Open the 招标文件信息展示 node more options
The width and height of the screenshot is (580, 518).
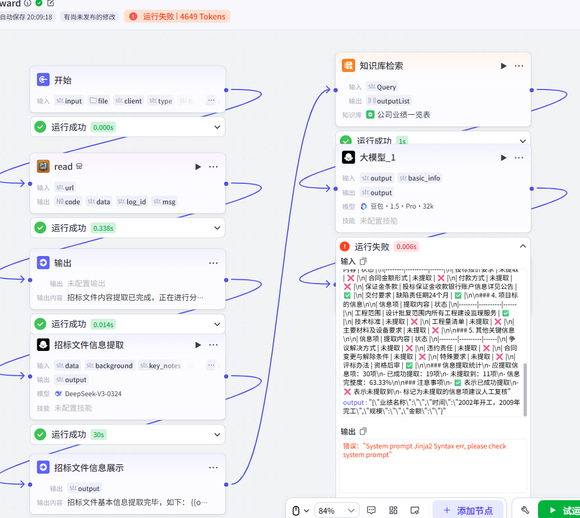point(213,468)
